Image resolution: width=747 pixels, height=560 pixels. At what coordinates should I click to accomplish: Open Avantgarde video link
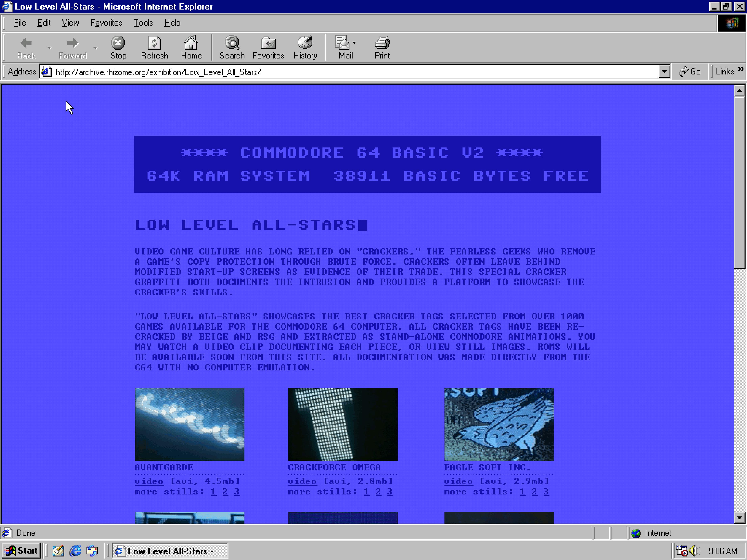click(149, 481)
